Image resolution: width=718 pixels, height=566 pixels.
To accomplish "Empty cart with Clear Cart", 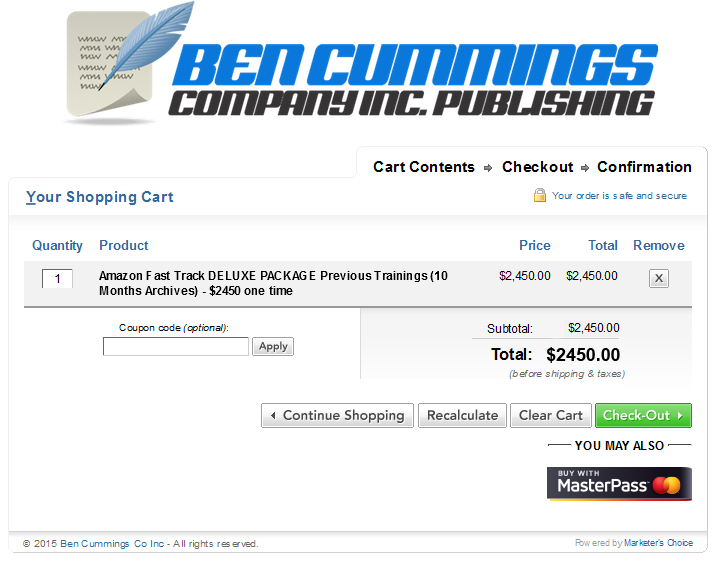I will click(x=551, y=415).
